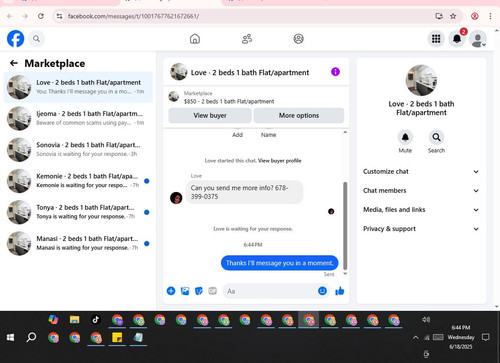Screen dimensions: 500x363
Task: Choose a GIF icon in composer
Action: click(212, 291)
